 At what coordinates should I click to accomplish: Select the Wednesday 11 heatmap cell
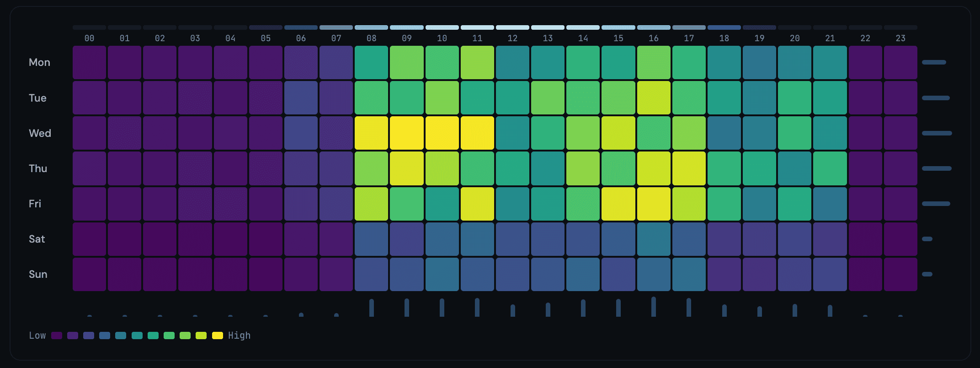click(477, 133)
